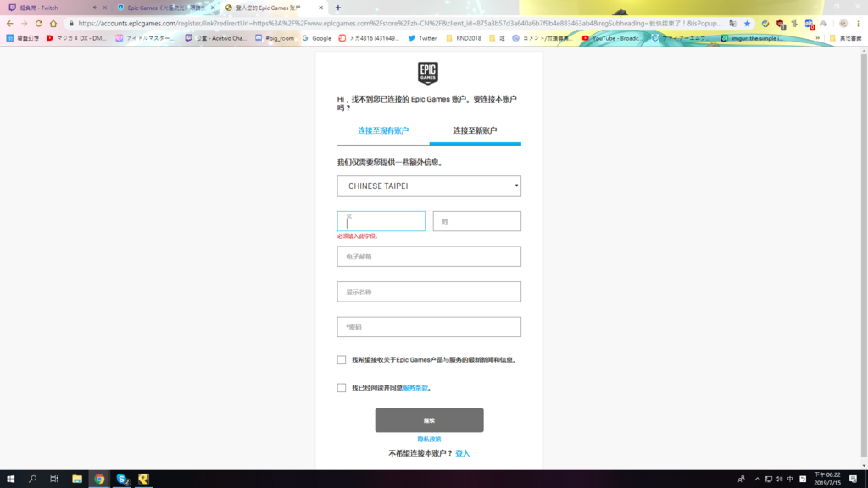868x488 pixels.
Task: Open the 隐私政策 privacy policy link
Action: coord(429,440)
